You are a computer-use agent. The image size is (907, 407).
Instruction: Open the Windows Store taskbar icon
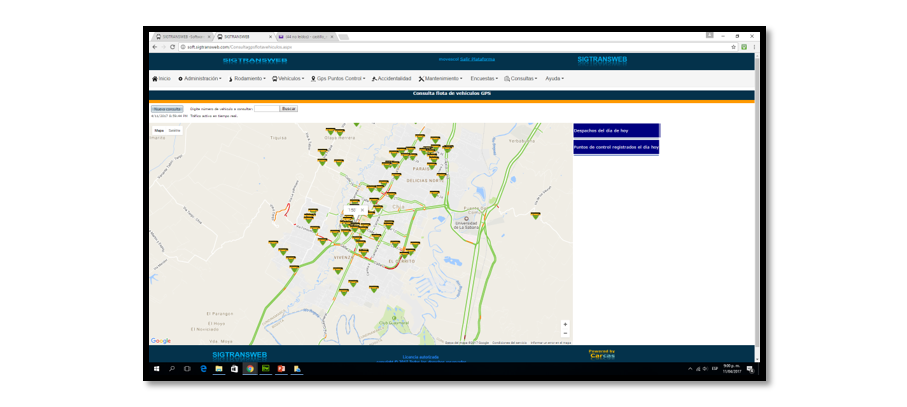234,368
